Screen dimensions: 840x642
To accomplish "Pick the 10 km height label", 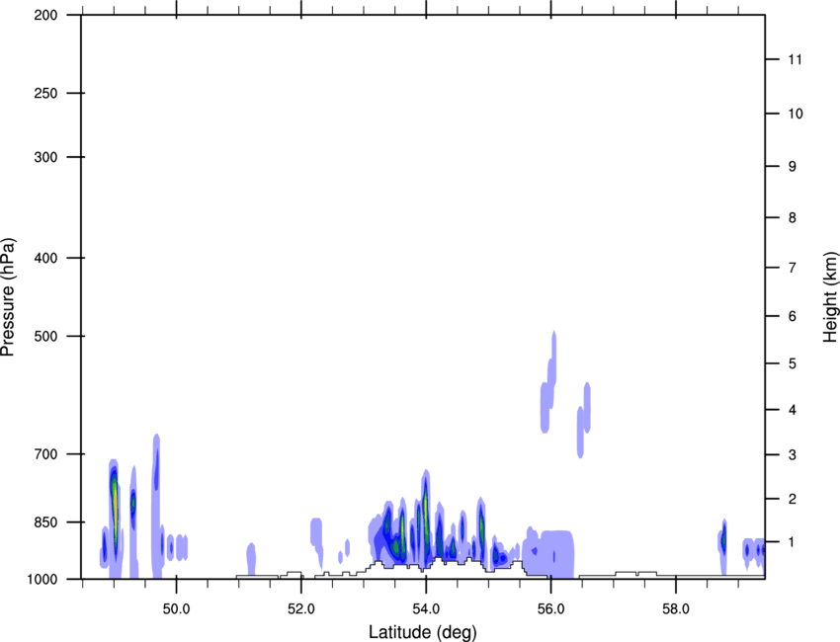I will tap(795, 114).
